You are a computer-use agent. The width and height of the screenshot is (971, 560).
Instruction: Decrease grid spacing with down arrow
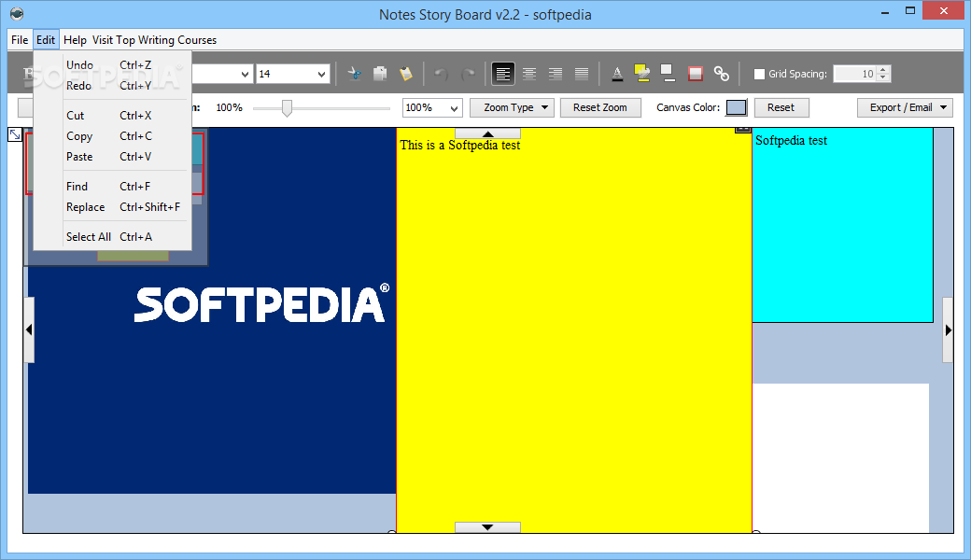(883, 78)
